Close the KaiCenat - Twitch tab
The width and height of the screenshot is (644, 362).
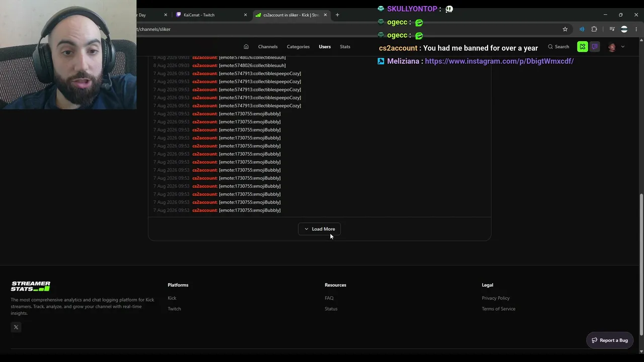(x=246, y=15)
